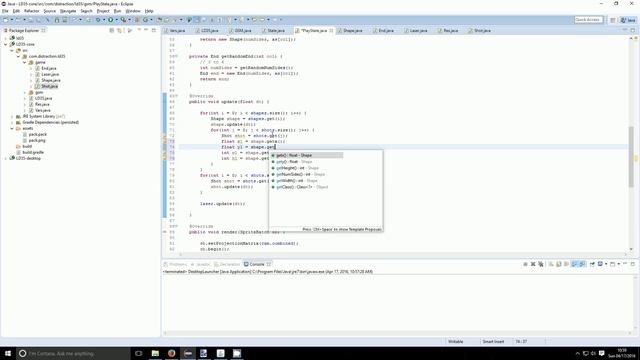Collapse the game package node
This screenshot has width=640, height=360.
click(24, 62)
